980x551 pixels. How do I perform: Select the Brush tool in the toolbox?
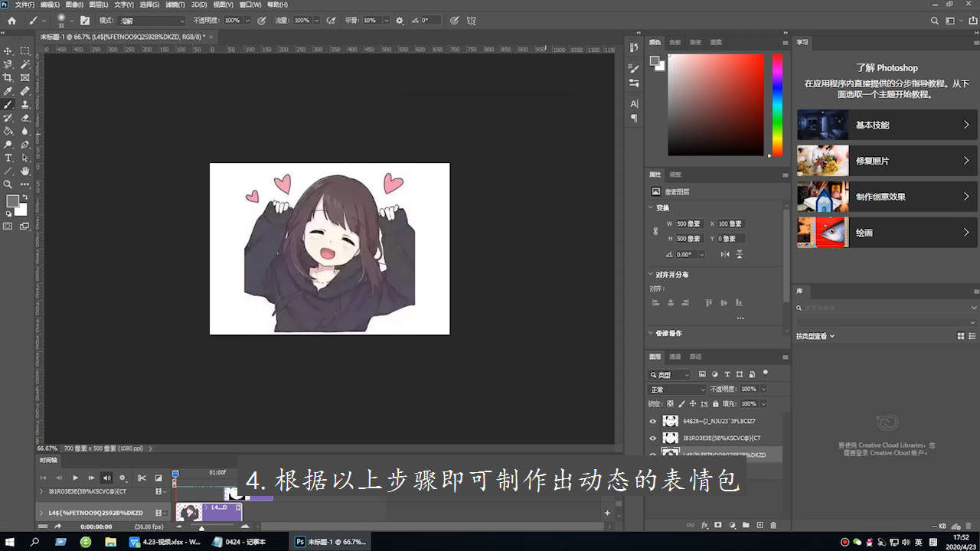point(8,104)
